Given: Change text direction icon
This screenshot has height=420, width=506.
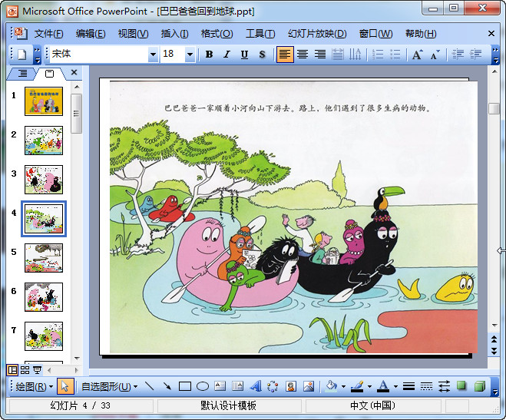Looking at the screenshot, I should (355, 55).
